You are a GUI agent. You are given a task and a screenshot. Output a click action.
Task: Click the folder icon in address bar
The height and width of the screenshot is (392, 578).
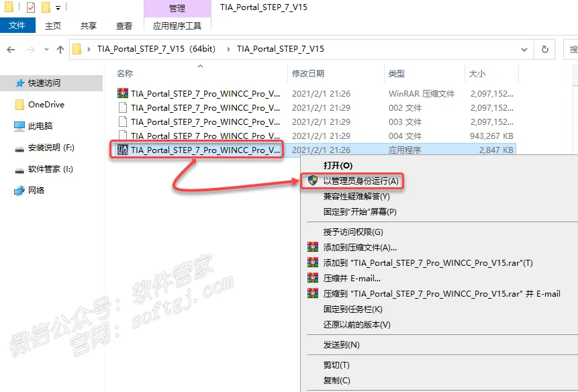[77, 49]
